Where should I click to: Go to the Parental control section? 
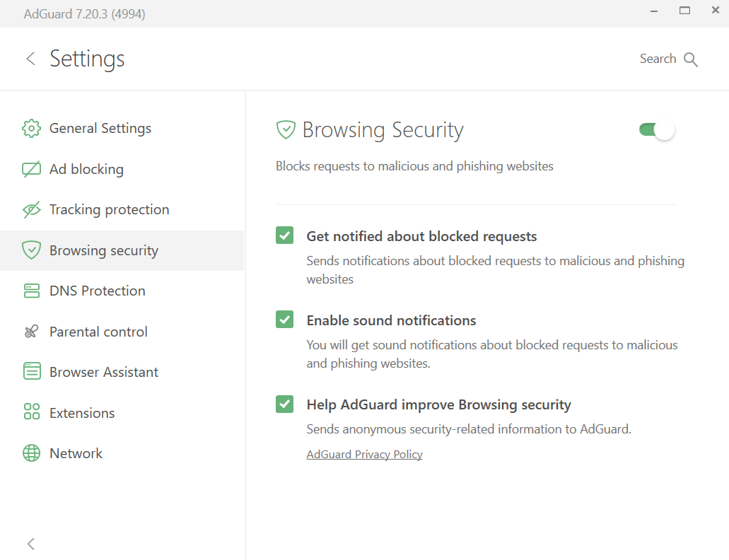point(122,332)
